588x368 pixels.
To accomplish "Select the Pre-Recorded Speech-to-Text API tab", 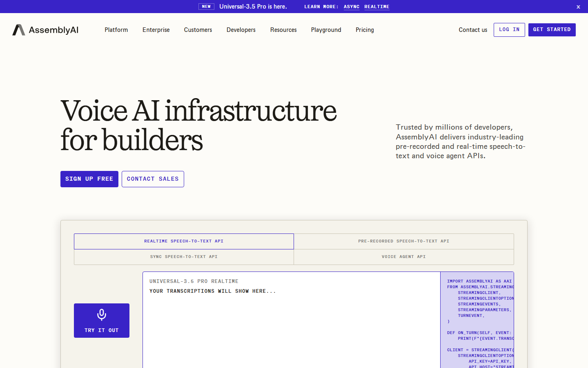I will point(404,241).
